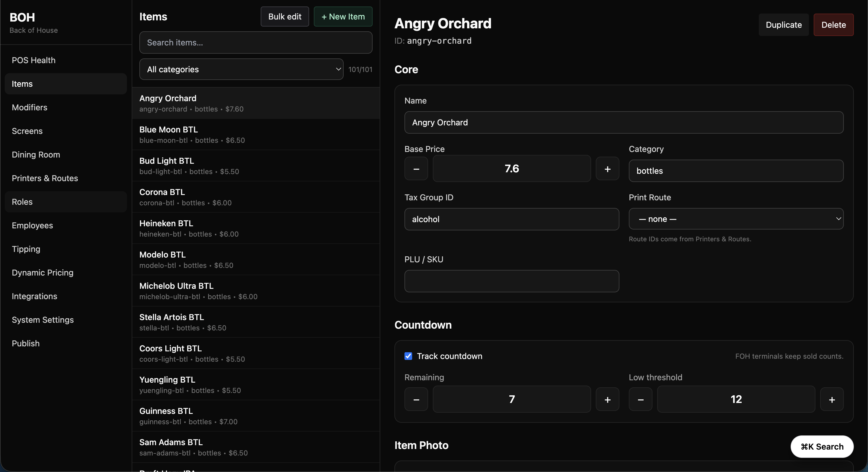Increase the Low threshold value
The image size is (868, 472).
[x=832, y=399]
